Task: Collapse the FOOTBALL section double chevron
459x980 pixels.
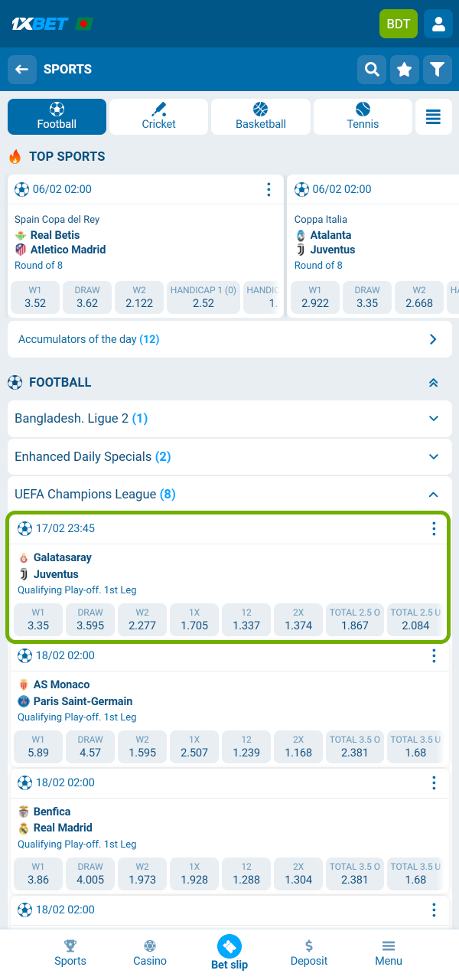Action: [433, 382]
